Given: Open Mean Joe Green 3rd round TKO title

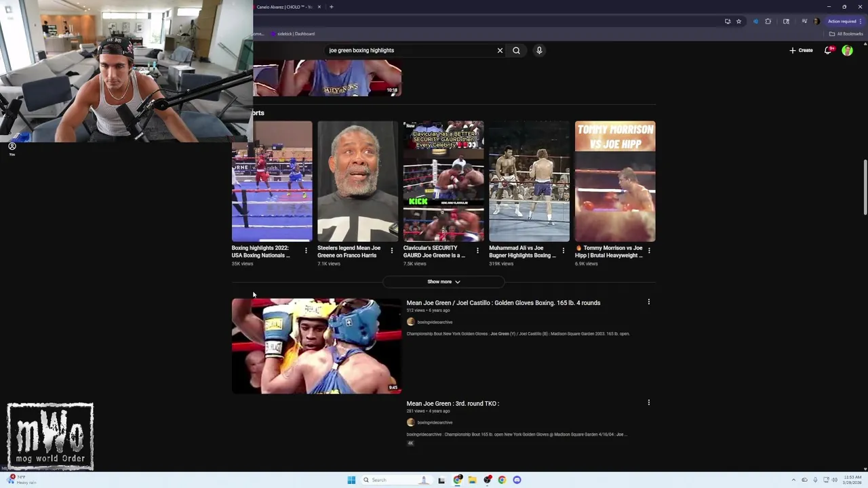Looking at the screenshot, I should pyautogui.click(x=453, y=403).
